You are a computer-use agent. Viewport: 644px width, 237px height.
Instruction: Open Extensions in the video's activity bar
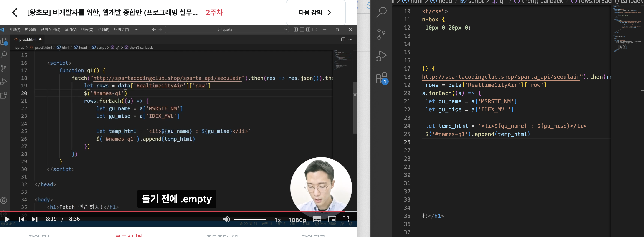pos(4,95)
